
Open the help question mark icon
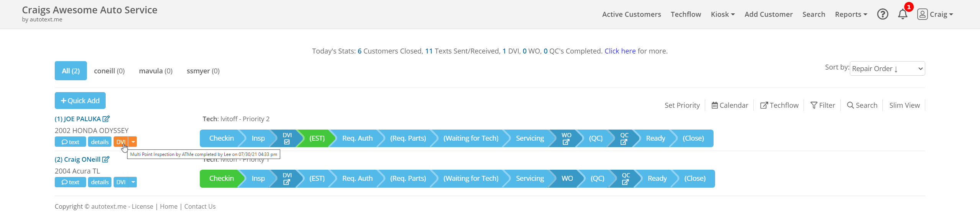click(882, 14)
